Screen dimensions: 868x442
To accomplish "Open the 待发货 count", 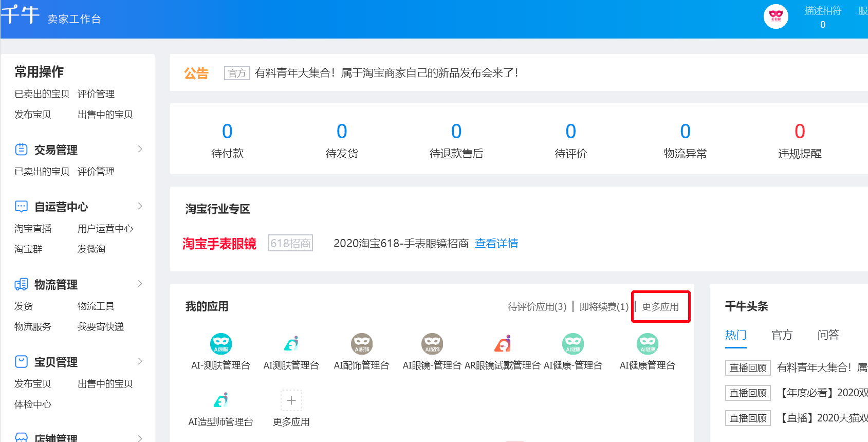I will point(342,132).
